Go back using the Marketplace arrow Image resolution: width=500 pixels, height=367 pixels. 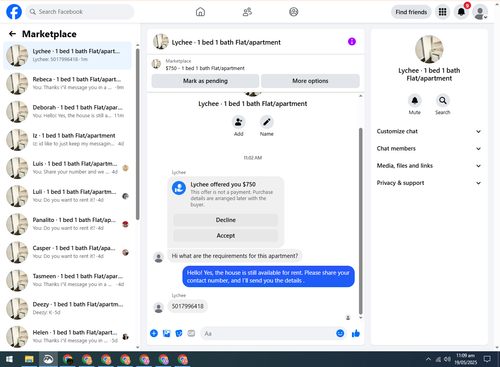coord(12,34)
